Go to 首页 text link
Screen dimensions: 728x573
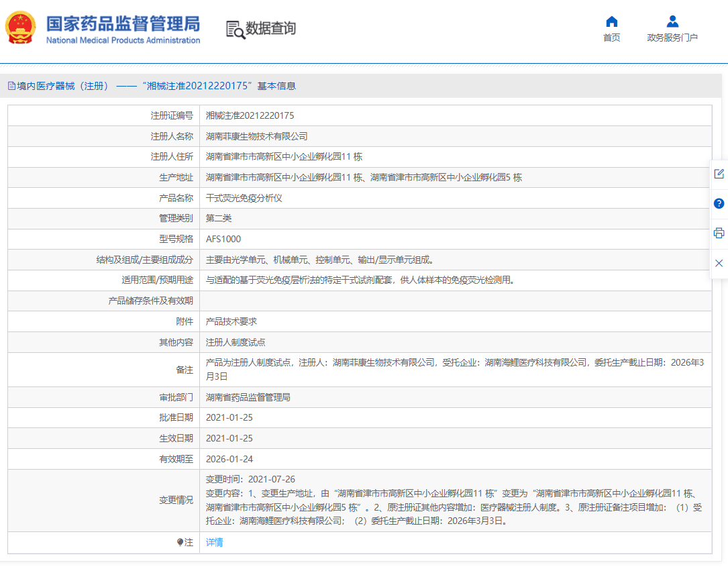(x=611, y=38)
